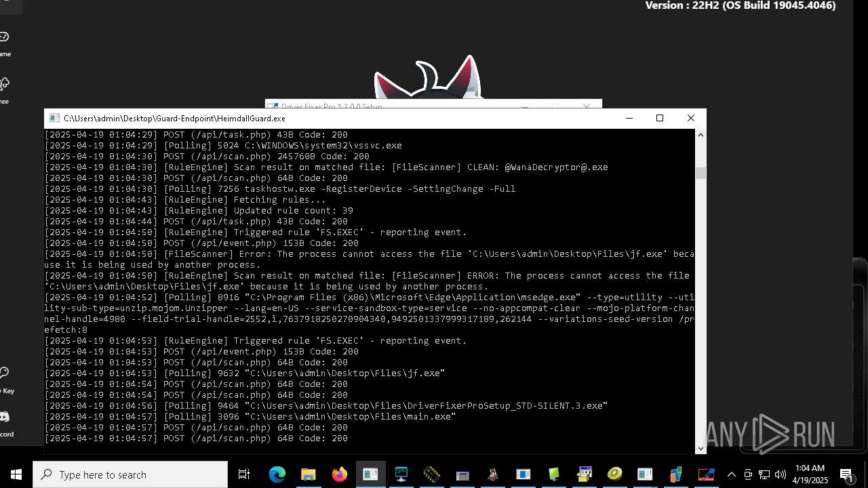868x488 pixels.
Task: Open the clock showing 1:04 AM
Action: pos(810,474)
